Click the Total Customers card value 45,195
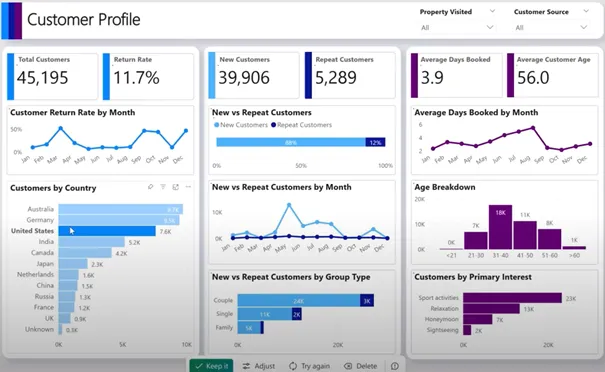Image resolution: width=605 pixels, height=372 pixels. (42, 78)
